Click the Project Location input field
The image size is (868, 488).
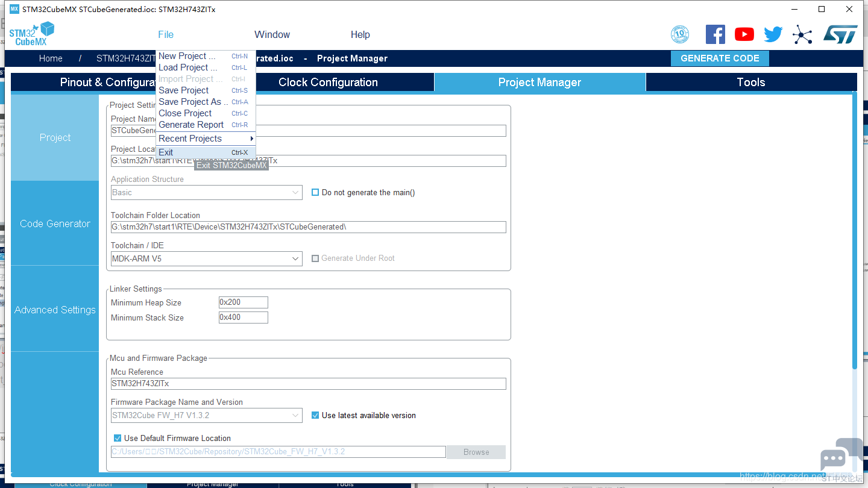tap(309, 161)
